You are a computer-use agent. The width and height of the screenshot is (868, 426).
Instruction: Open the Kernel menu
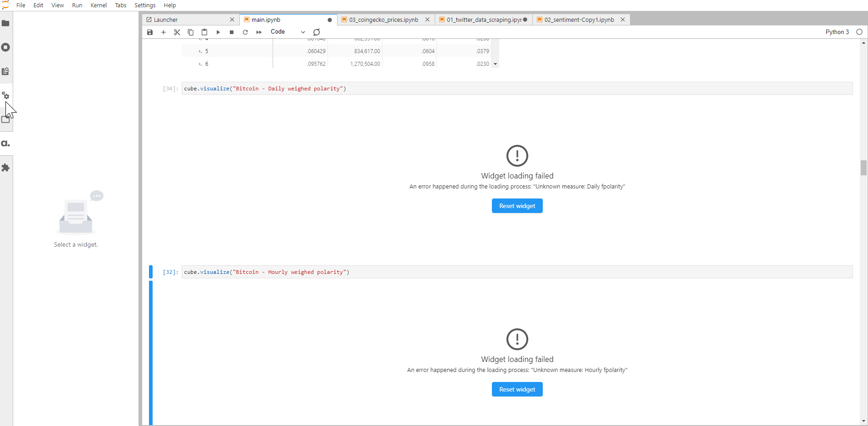99,5
